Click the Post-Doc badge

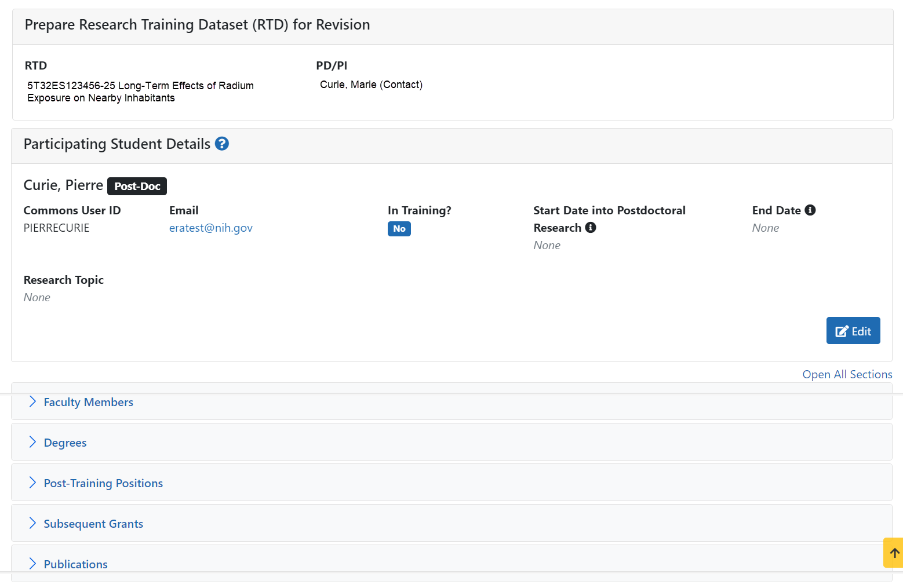pyautogui.click(x=137, y=186)
